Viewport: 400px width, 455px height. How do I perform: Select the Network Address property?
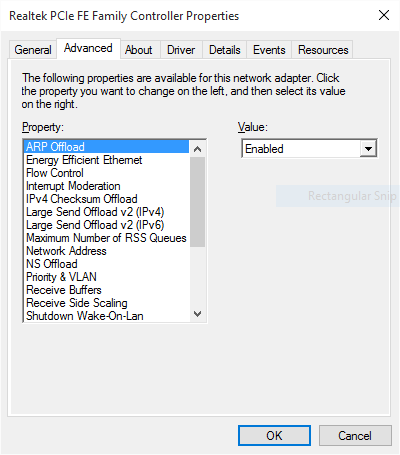tap(107, 251)
